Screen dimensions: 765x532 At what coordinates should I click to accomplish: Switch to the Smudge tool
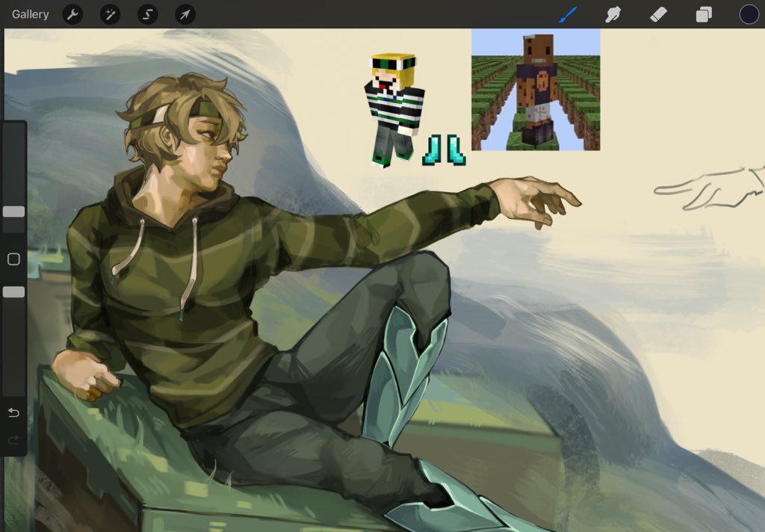[613, 13]
